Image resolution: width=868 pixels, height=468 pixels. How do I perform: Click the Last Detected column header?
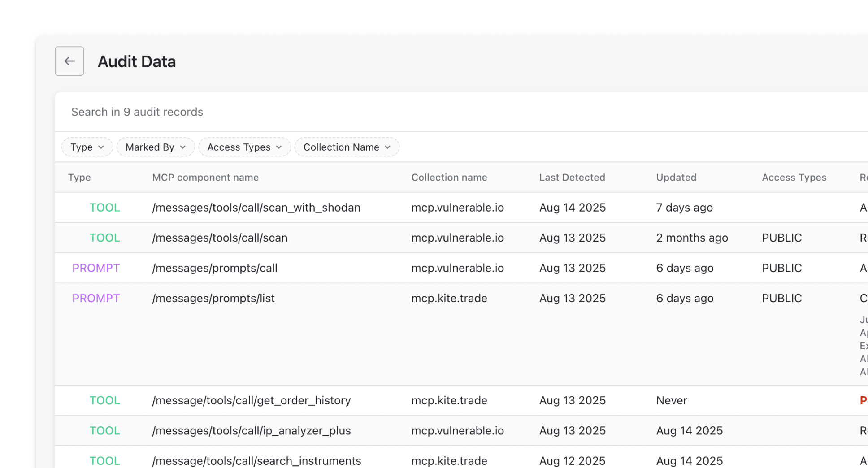pos(572,177)
